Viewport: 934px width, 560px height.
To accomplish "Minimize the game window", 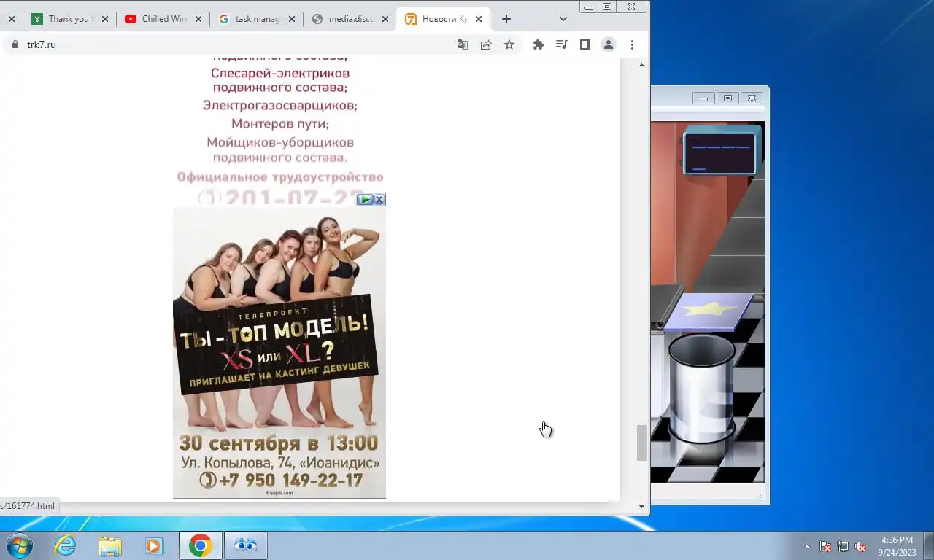I will [703, 98].
